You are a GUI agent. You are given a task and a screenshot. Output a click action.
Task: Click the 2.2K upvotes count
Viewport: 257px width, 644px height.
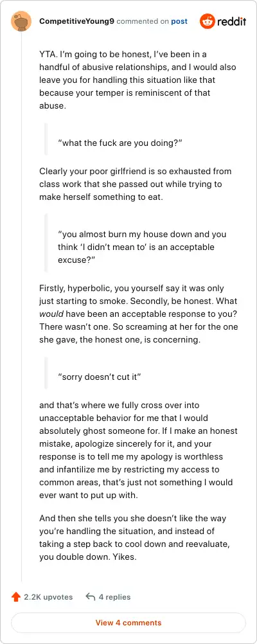pyautogui.click(x=48, y=597)
